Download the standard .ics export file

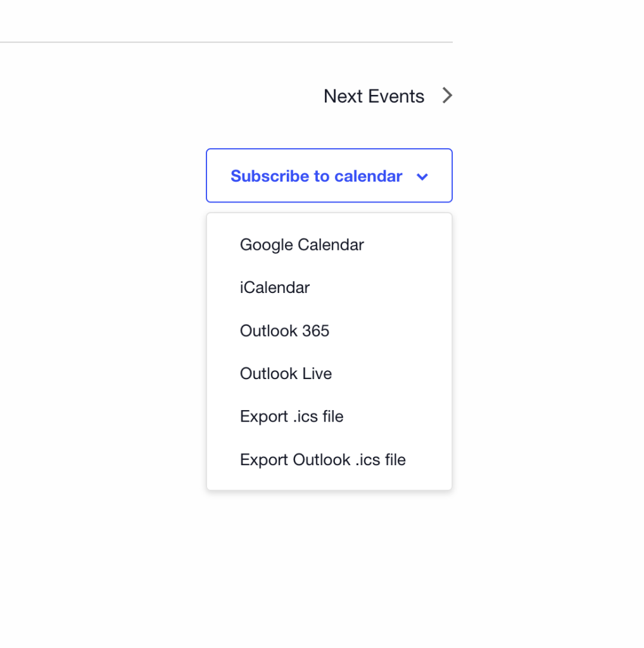291,417
